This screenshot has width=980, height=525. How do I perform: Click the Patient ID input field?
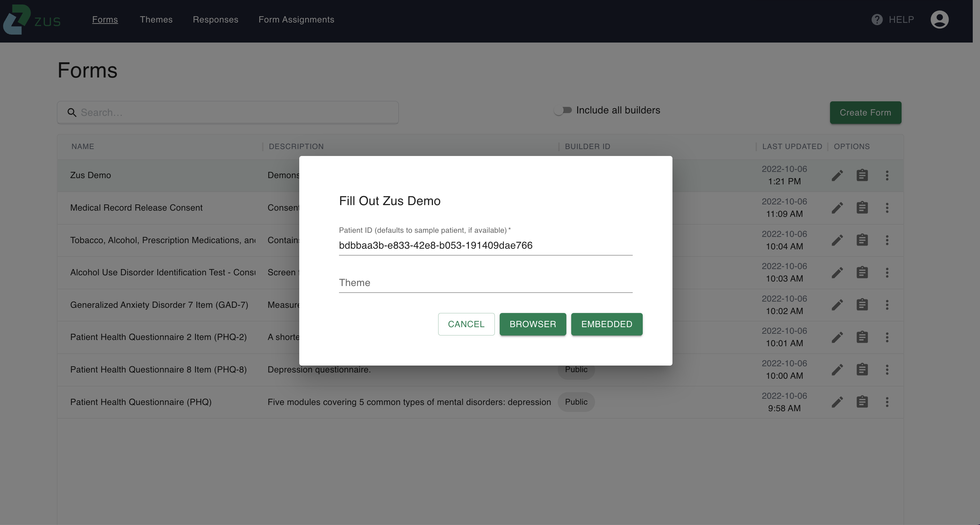pyautogui.click(x=486, y=246)
